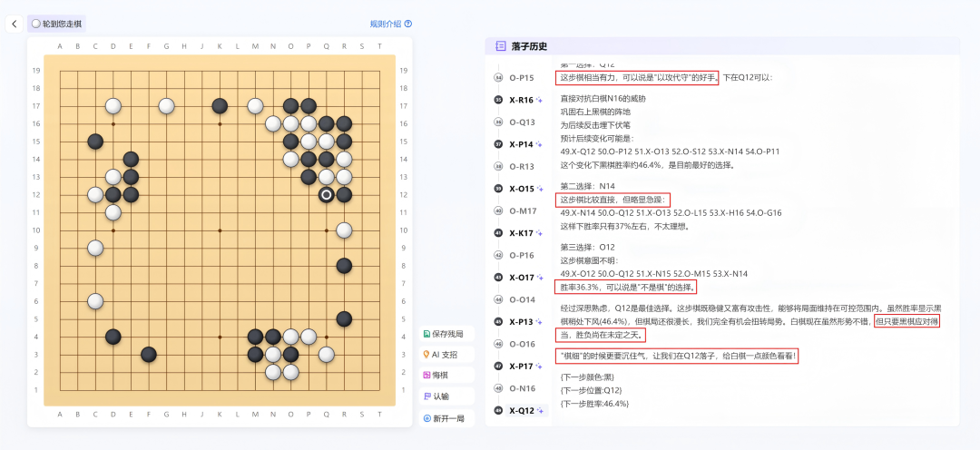This screenshot has width=980, height=450.
Task: Click the sparkle icon beside X-R16
Action: (539, 101)
